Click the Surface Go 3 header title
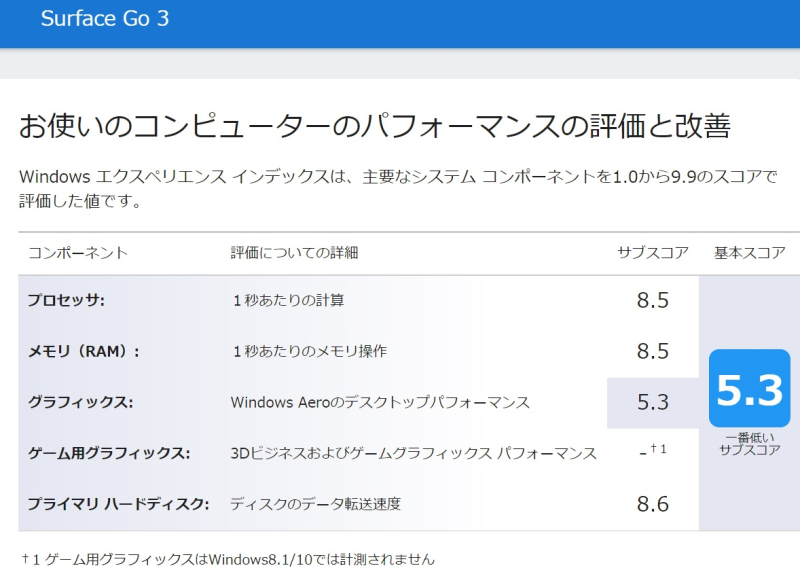800x570 pixels. (x=105, y=18)
